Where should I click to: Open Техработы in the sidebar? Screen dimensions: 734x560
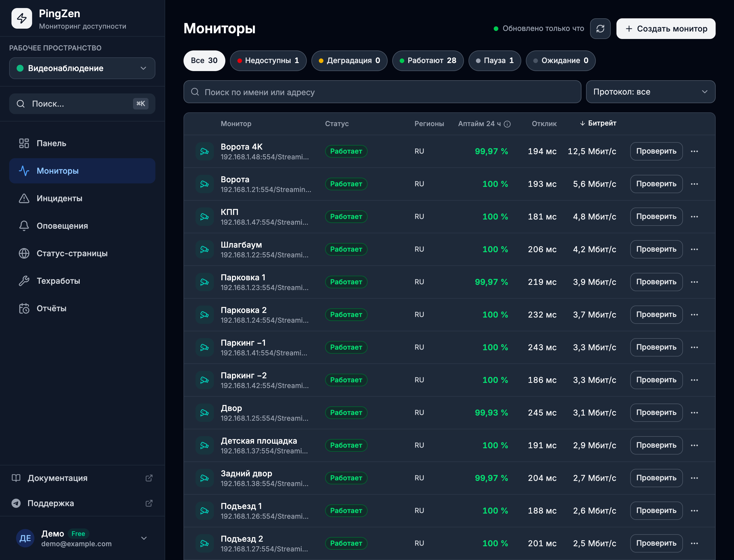[82, 281]
